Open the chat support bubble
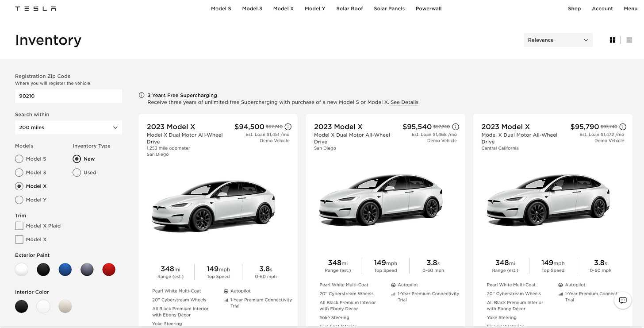644x328 pixels. tap(623, 300)
